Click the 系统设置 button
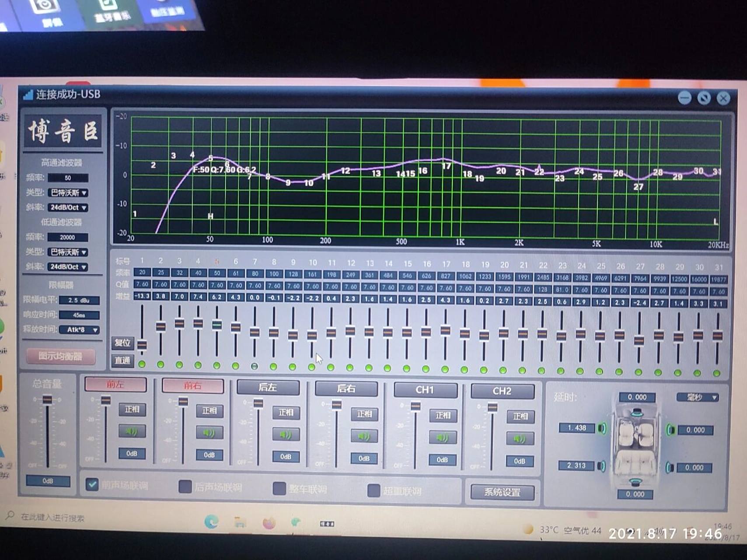 (502, 492)
